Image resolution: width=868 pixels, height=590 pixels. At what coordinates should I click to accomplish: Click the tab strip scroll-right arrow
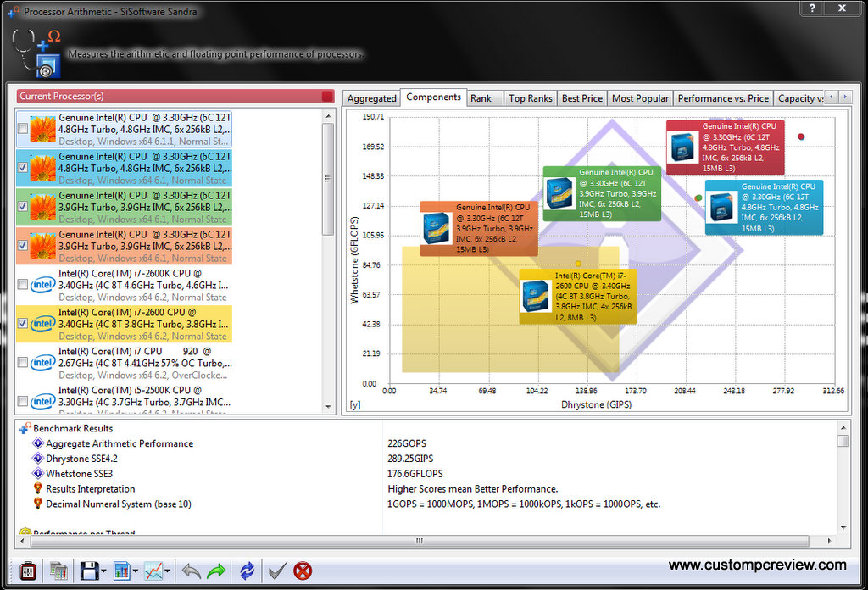click(x=845, y=97)
